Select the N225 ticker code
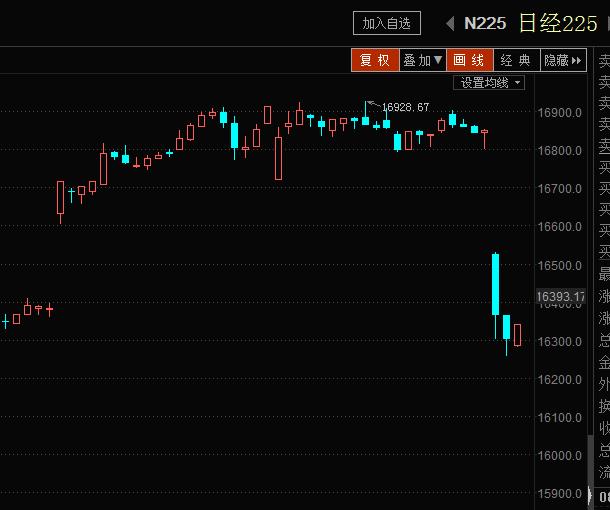This screenshot has height=510, width=610. (x=485, y=23)
